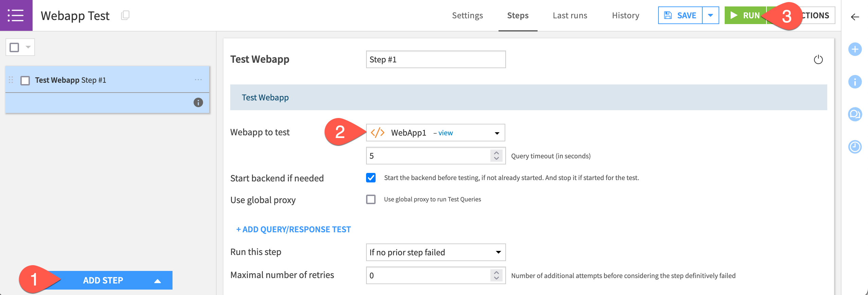Viewport: 868px width, 295px height.
Task: Open the WebApp1 view link
Action: tap(445, 133)
